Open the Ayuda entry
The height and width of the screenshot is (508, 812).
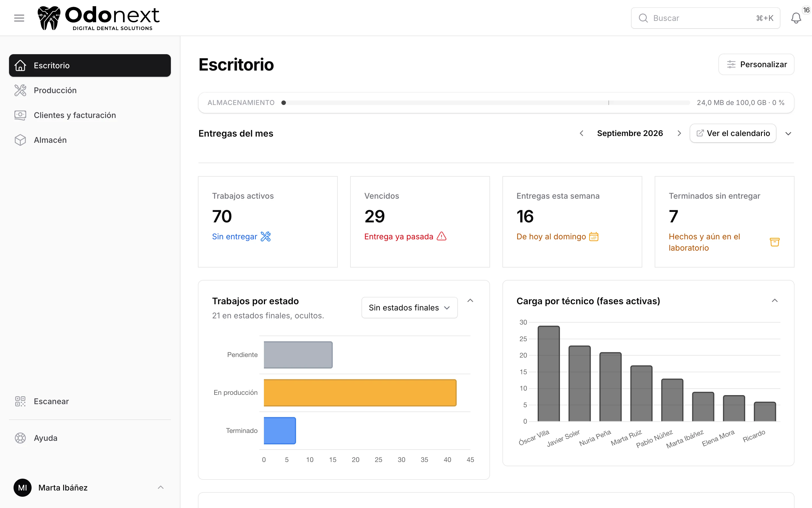coord(90,438)
